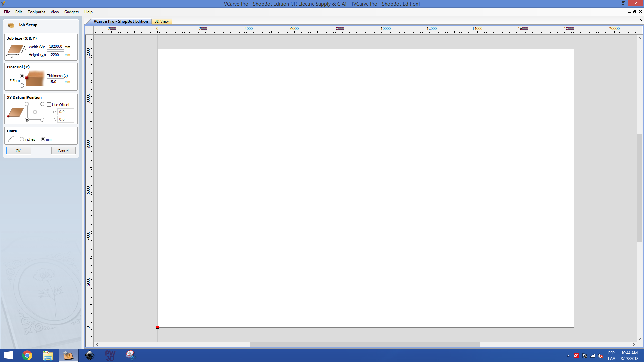
Task: Click the Job Setup material block icon
Action: coord(11,25)
